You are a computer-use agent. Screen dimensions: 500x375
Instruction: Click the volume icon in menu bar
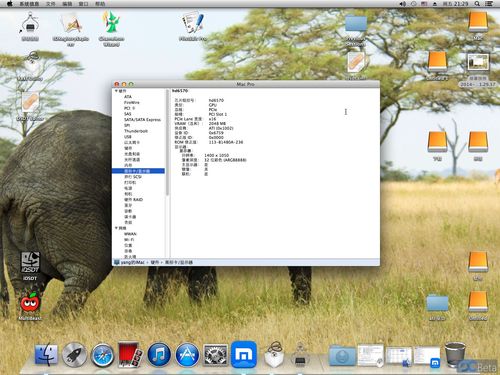(x=403, y=4)
